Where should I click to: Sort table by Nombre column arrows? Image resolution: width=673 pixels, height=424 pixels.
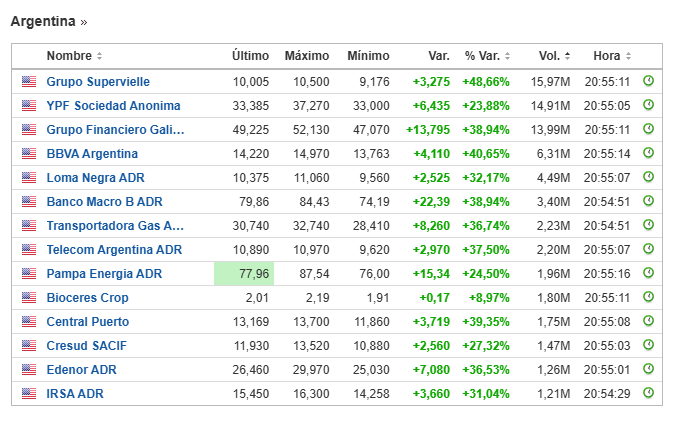100,56
